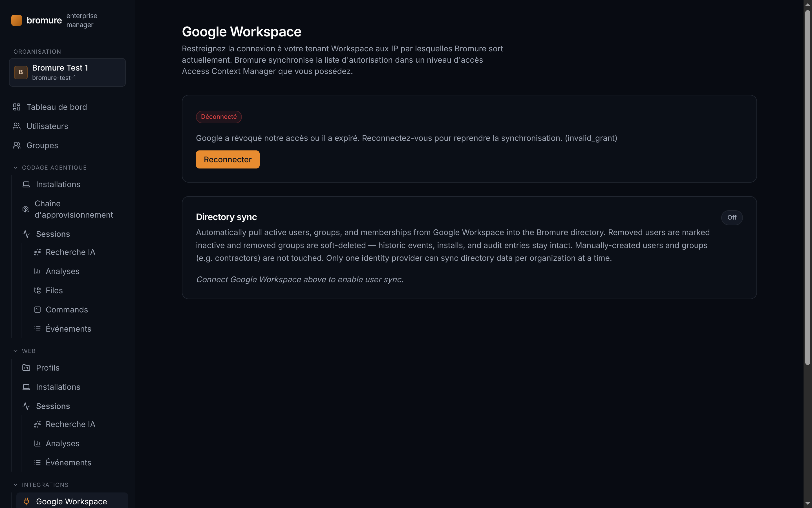The height and width of the screenshot is (508, 812).
Task: Open the Files page
Action: pos(54,290)
